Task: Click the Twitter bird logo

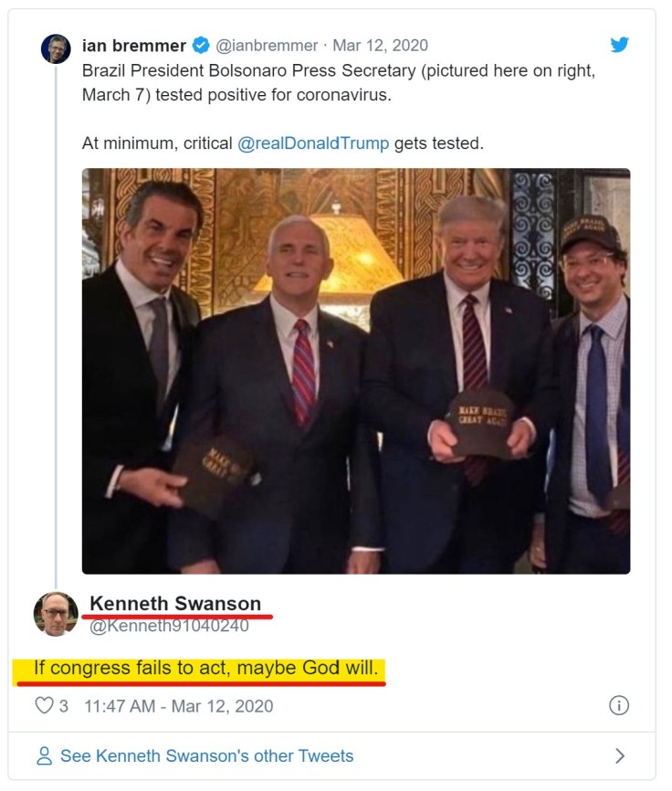Action: [x=620, y=45]
